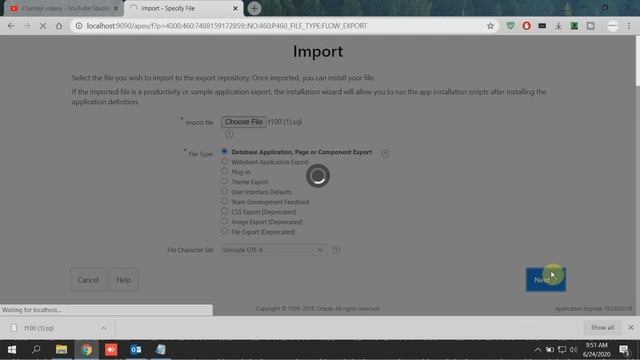The image size is (640, 360).
Task: Select Database Application, Page or Component Export
Action: [x=224, y=151]
